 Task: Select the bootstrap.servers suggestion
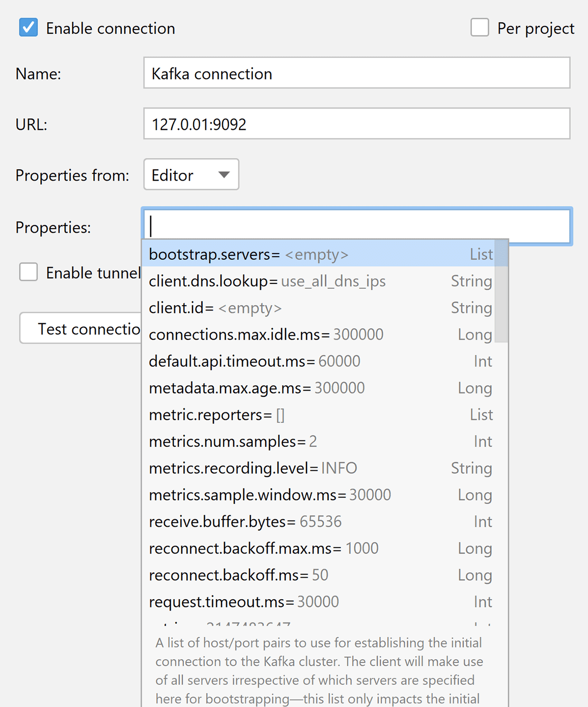tap(318, 254)
